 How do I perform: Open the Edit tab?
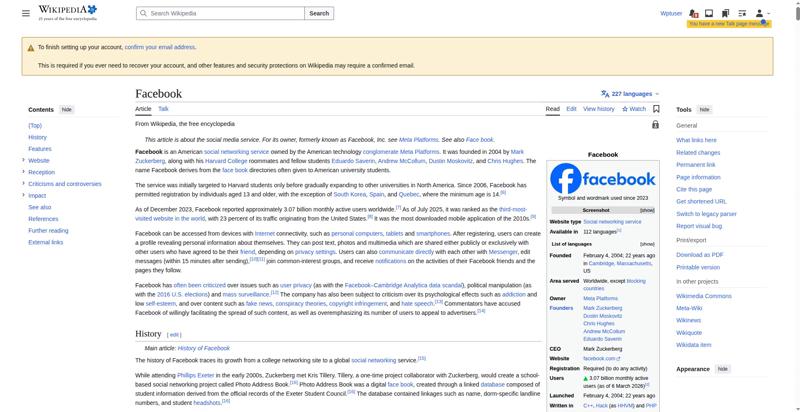(x=571, y=109)
